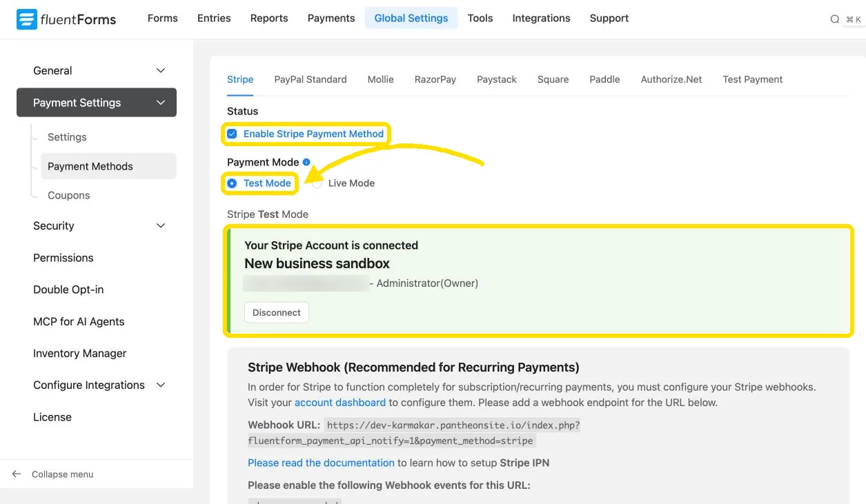Select the Test Mode radio button
The height and width of the screenshot is (504, 866).
coord(232,183)
